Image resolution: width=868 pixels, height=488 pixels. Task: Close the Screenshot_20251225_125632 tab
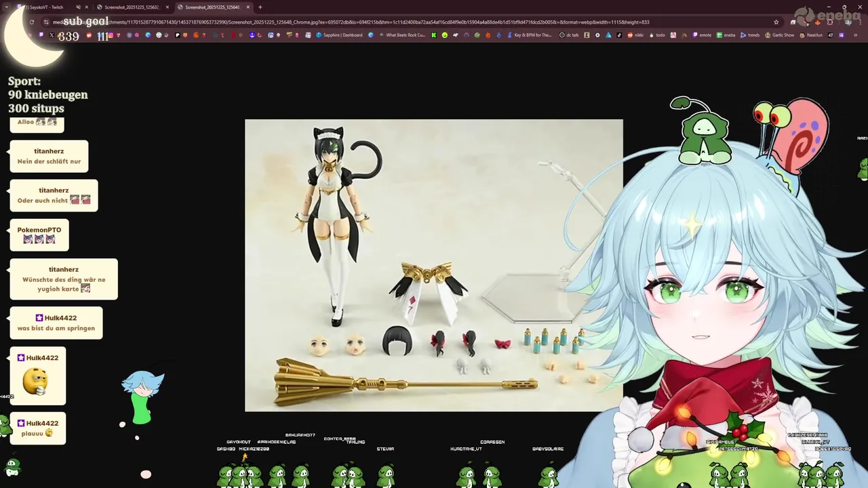point(167,7)
